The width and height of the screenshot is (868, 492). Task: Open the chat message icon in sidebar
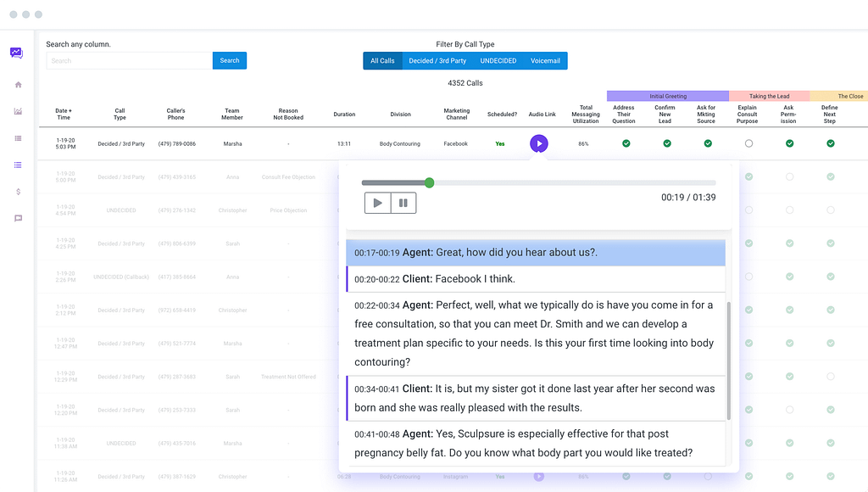[x=18, y=218]
